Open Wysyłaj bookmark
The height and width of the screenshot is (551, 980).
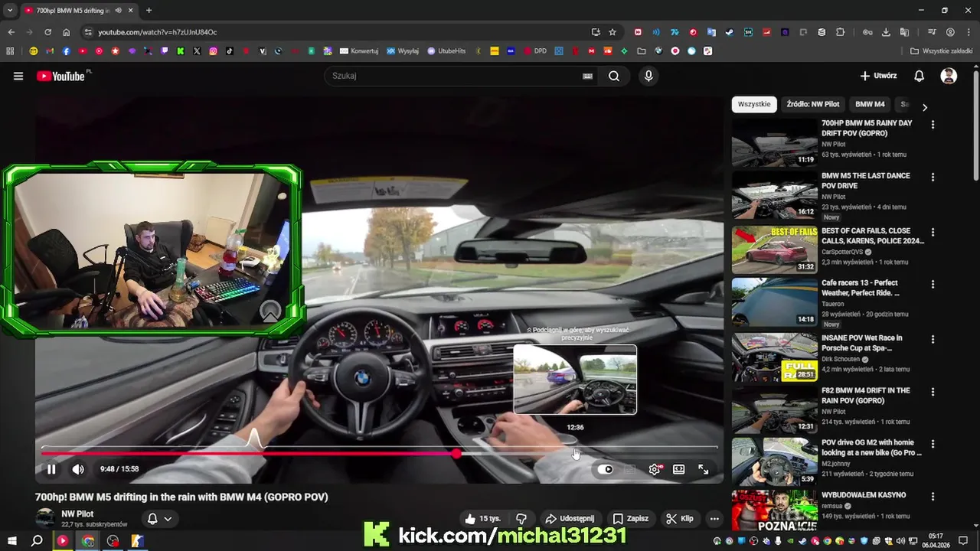(x=403, y=51)
